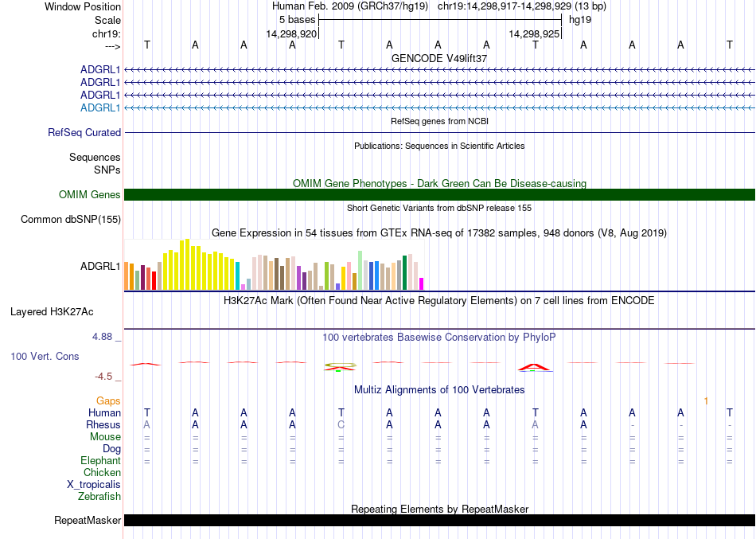Click the dark green OMIM Genes bar
Screen dimensions: 756x539
click(x=439, y=195)
